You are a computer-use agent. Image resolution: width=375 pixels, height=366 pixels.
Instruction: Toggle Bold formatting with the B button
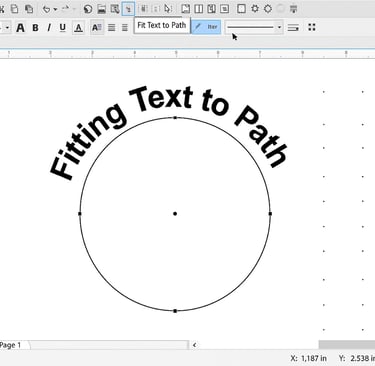tap(35, 28)
